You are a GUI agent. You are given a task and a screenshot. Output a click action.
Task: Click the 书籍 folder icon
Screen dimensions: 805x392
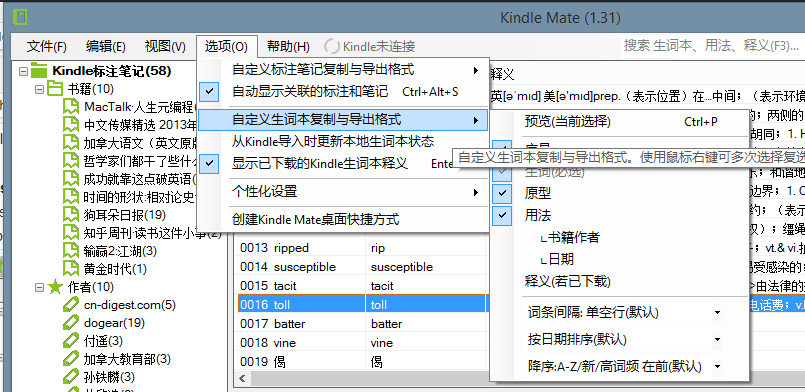click(54, 89)
